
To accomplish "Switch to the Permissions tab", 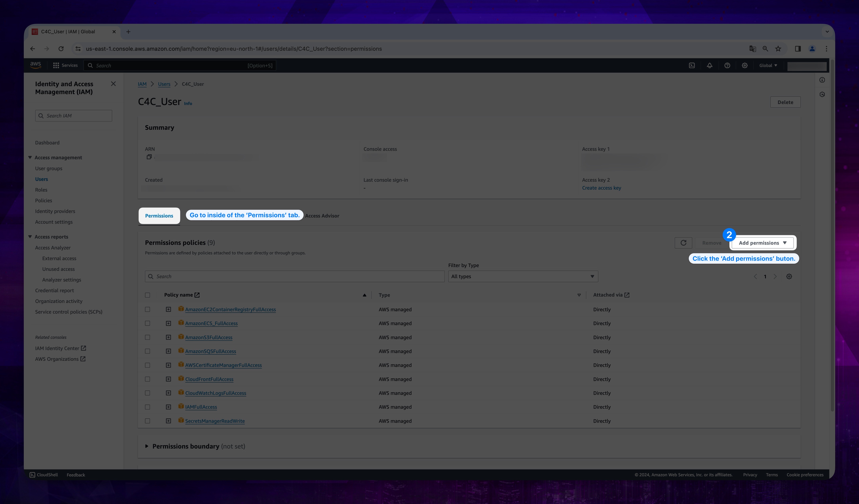I will tap(159, 216).
